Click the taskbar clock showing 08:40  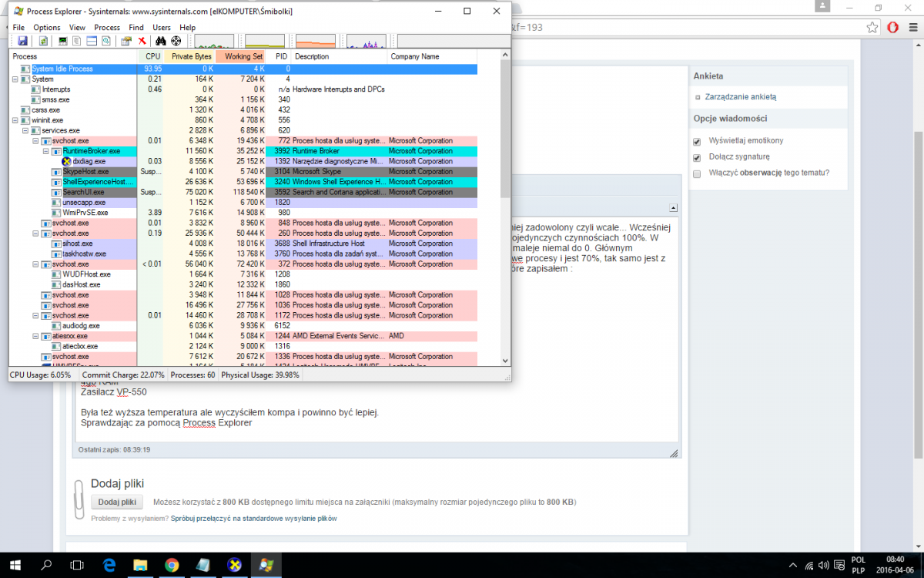[895, 560]
